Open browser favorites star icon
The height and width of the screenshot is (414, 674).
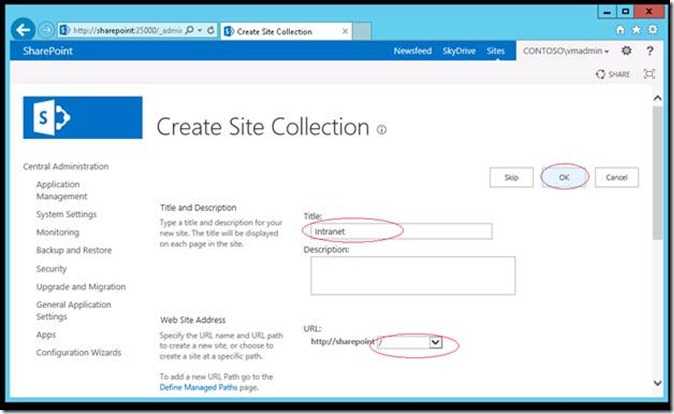[x=636, y=30]
